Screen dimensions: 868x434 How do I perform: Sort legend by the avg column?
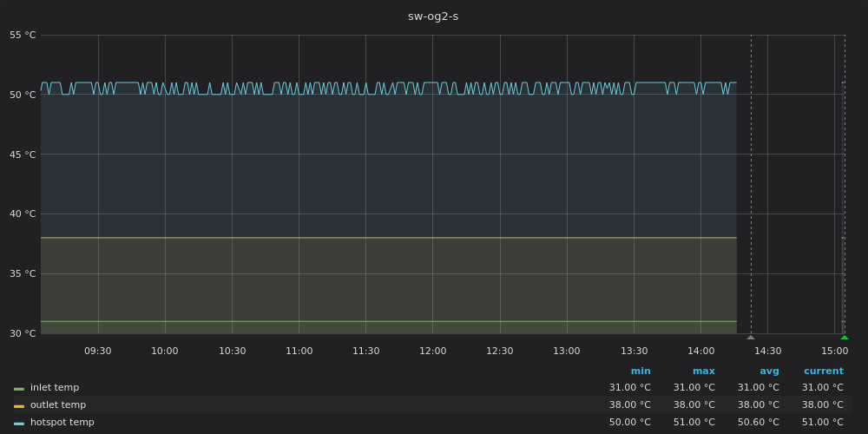point(769,371)
